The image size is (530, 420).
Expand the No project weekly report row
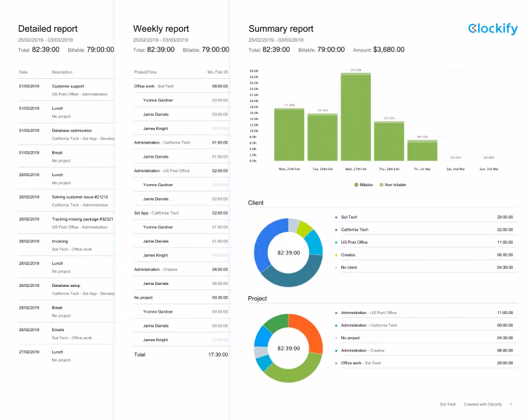tap(144, 297)
